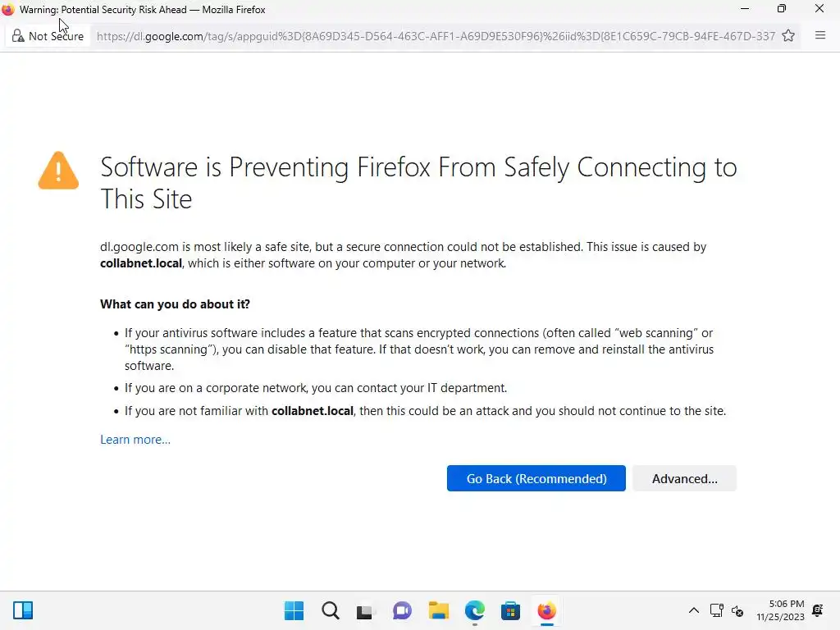
Task: Launch Microsoft Edge from the taskbar
Action: coord(475,611)
